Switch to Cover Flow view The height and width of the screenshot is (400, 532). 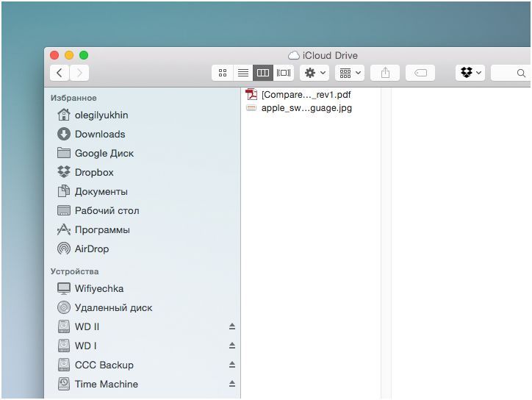[x=284, y=73]
